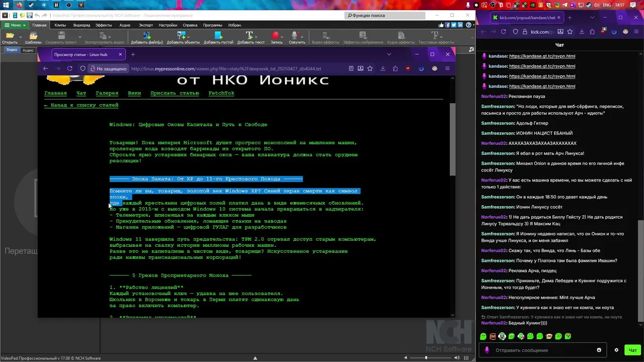
Task: Open the Галерея link on Linux-hub page
Action: coord(107,93)
